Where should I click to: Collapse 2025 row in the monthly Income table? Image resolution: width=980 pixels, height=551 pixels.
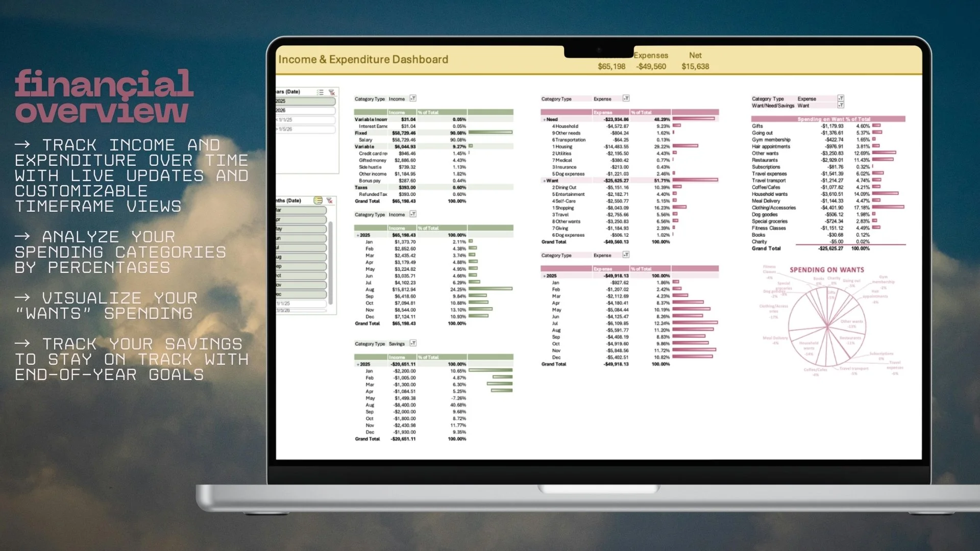coord(358,235)
